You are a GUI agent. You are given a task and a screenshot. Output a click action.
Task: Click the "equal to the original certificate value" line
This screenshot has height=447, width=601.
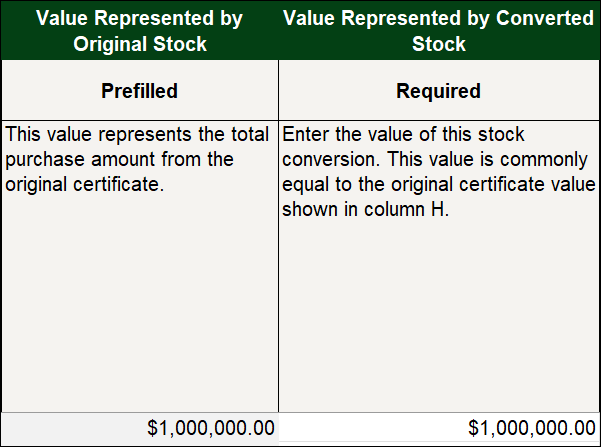(x=439, y=184)
